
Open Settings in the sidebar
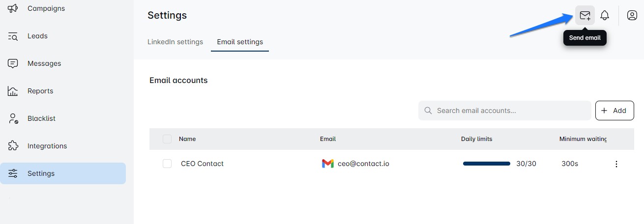click(63, 173)
